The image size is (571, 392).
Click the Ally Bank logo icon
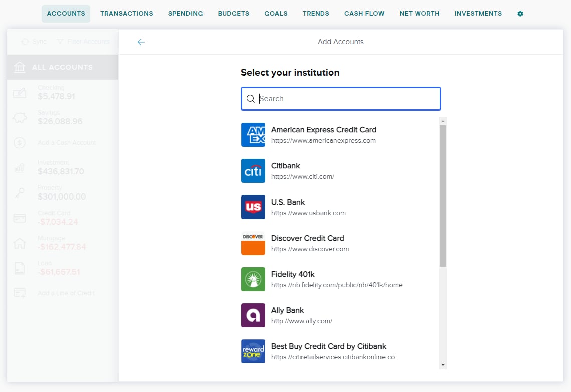click(x=253, y=315)
